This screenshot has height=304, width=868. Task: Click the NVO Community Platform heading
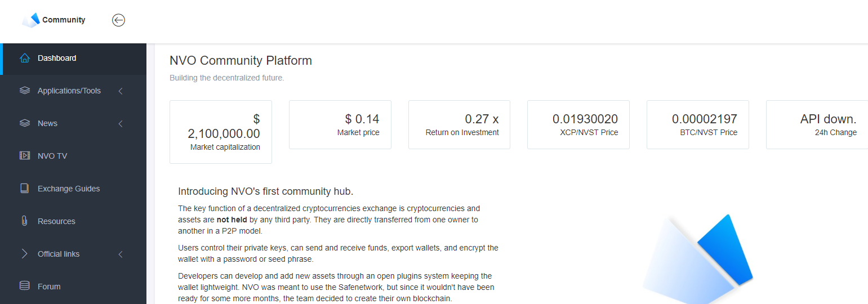241,60
